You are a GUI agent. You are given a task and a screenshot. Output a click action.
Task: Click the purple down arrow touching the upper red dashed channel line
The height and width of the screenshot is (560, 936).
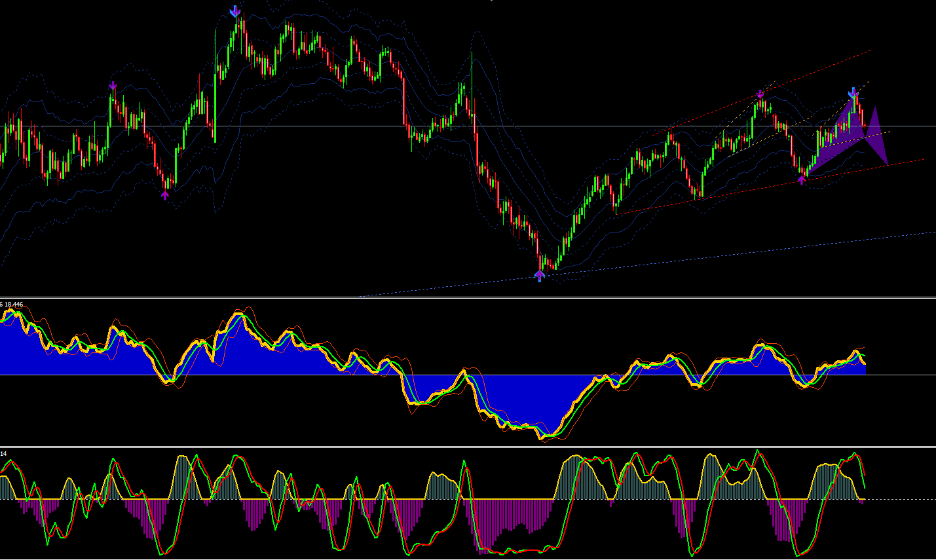[760, 94]
